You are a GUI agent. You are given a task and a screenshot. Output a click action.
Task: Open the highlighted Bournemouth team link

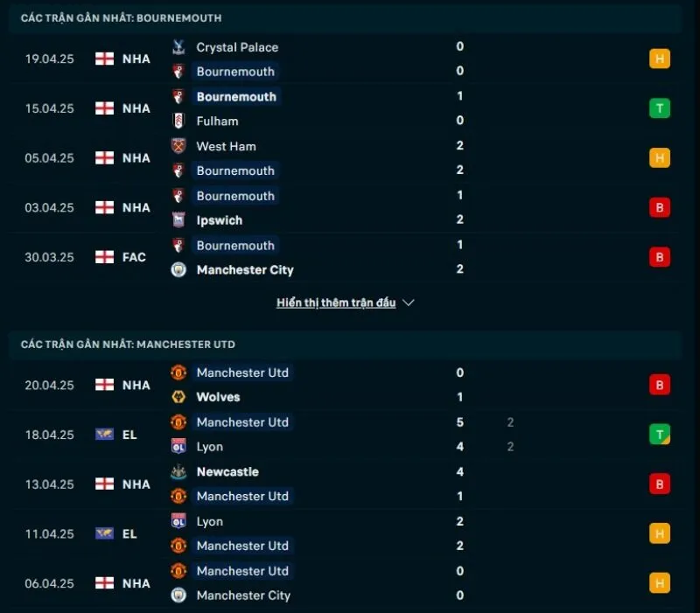point(234,72)
